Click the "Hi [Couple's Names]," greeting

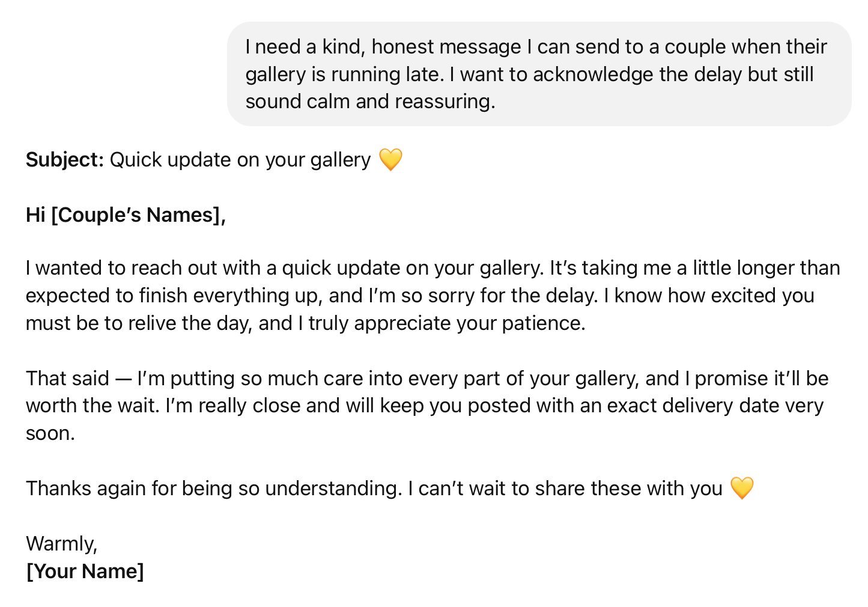click(x=126, y=215)
